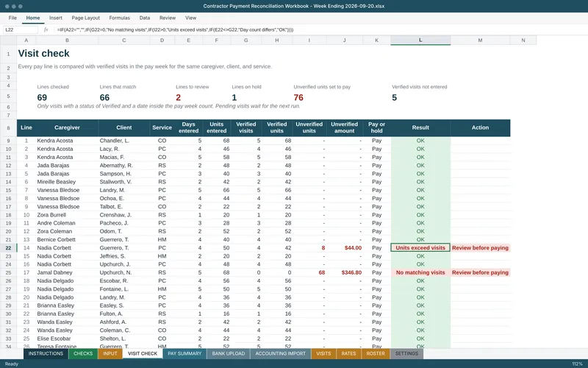Image resolution: width=588 pixels, height=368 pixels.
Task: Select the Lines to review value 2
Action: [178, 98]
